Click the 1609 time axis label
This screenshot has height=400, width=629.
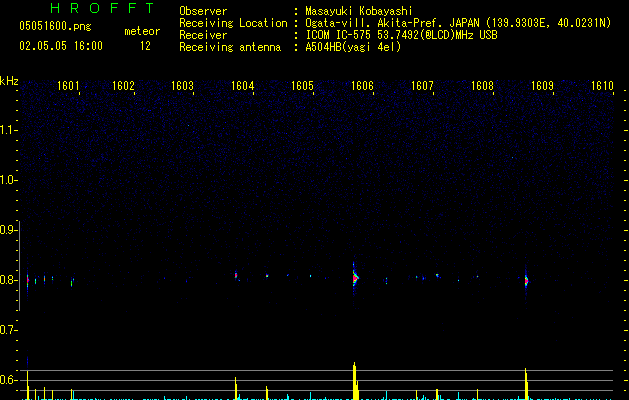(542, 86)
